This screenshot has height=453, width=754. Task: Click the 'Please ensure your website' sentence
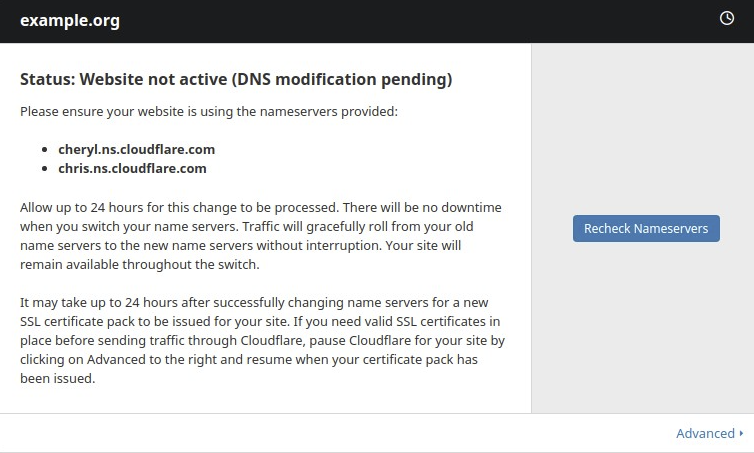coord(209,112)
